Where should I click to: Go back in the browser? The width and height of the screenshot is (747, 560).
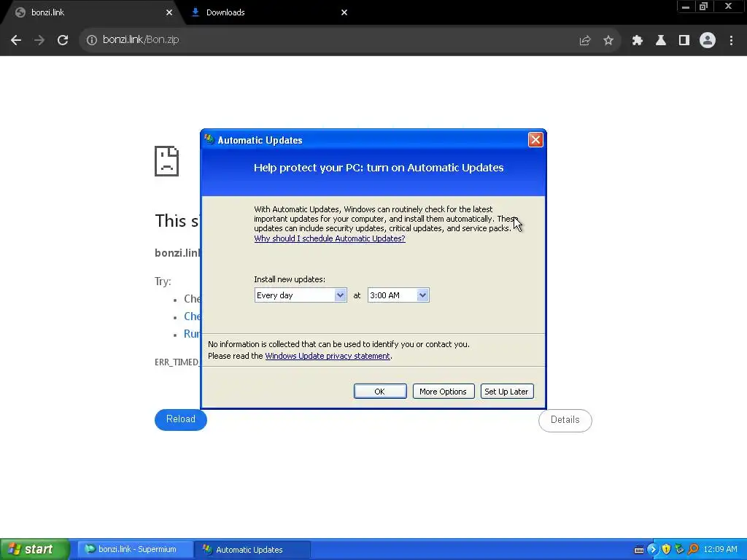pos(16,41)
